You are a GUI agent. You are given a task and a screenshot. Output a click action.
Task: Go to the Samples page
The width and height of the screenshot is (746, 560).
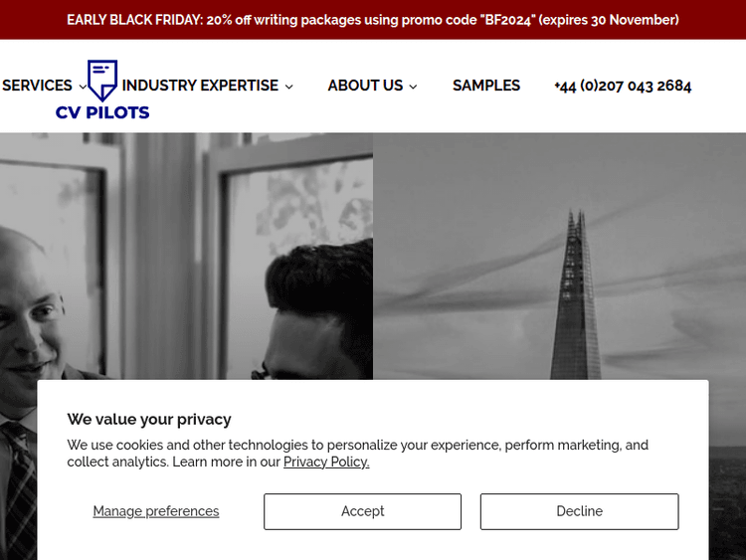[486, 86]
